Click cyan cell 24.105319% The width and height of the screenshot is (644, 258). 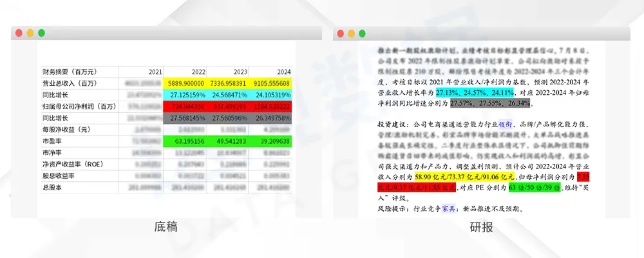click(x=270, y=95)
